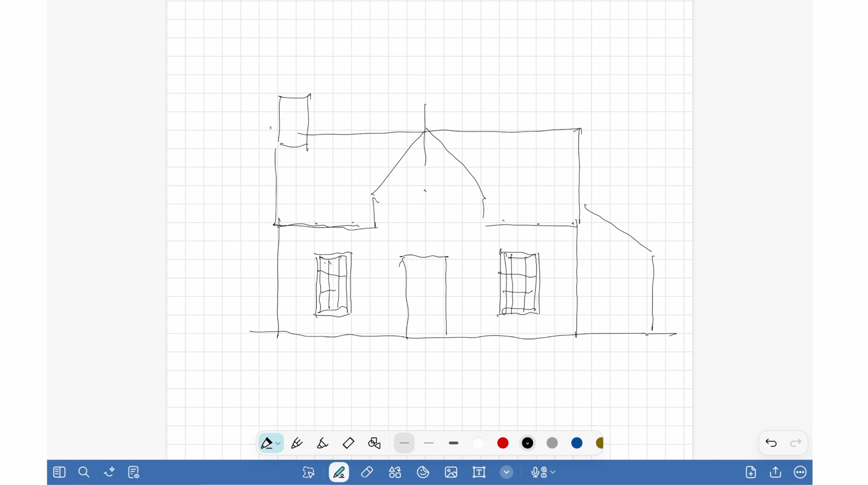The image size is (868, 485).
Task: Select the shapes tool in pen bar
Action: pos(374,443)
